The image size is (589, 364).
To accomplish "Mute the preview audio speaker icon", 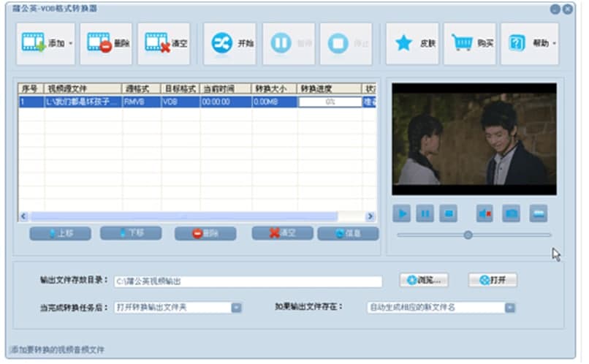I will tap(484, 213).
